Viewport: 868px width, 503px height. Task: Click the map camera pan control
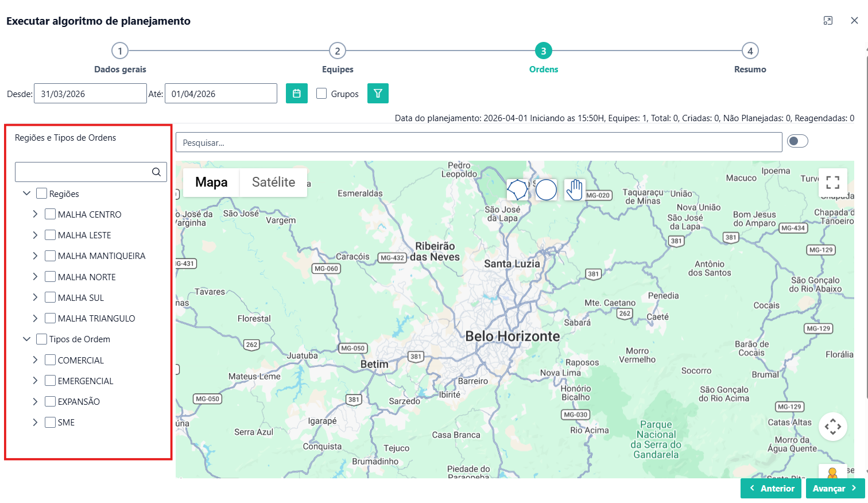tap(832, 427)
